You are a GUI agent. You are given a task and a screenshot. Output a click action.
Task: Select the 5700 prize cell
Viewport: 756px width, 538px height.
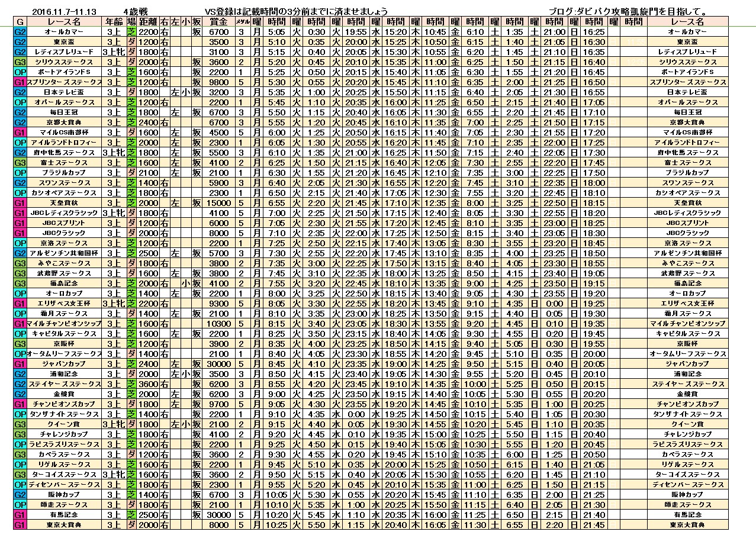pyautogui.click(x=219, y=253)
